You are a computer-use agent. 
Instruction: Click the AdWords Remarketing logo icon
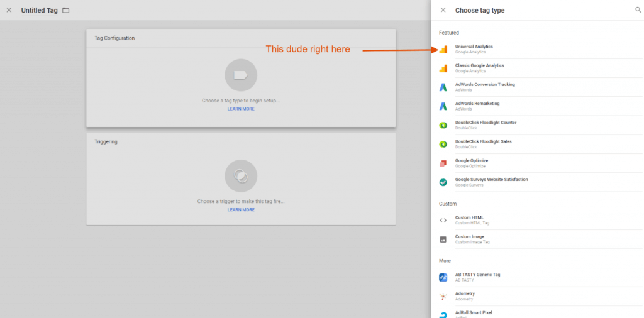coord(443,106)
